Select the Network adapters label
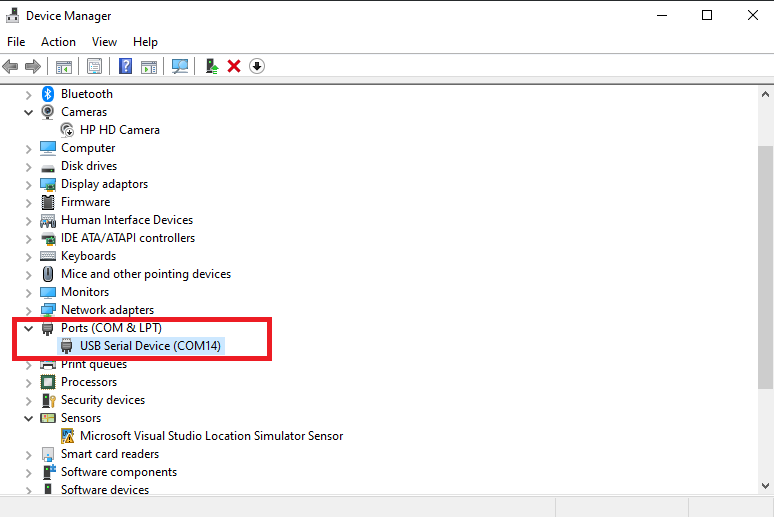Viewport: 774px width, 517px height. pyautogui.click(x=108, y=310)
